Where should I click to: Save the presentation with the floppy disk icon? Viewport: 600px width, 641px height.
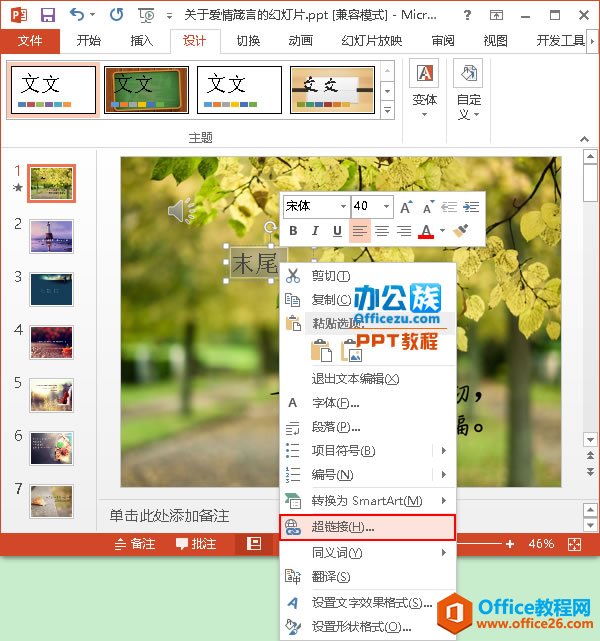[x=47, y=16]
